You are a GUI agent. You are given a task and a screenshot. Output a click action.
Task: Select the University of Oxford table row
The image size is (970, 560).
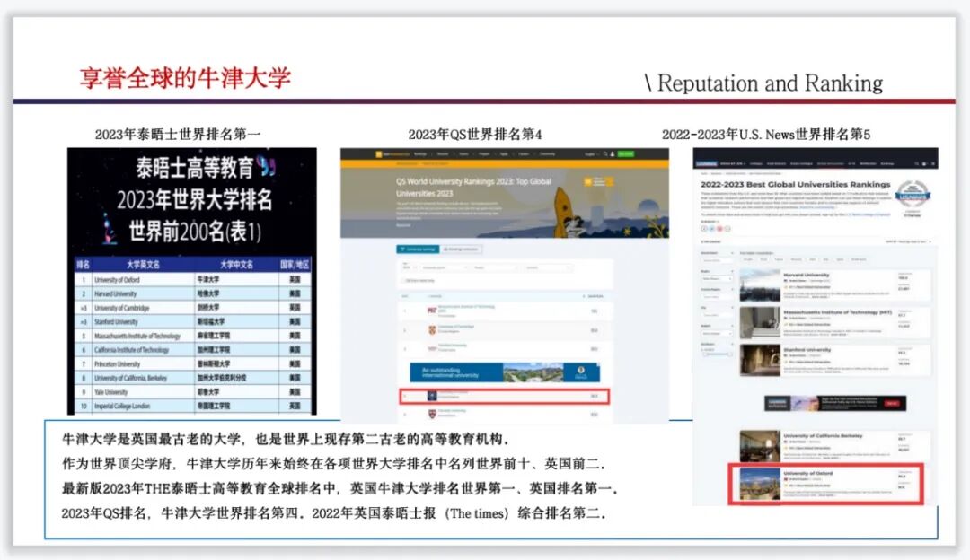[x=192, y=279]
